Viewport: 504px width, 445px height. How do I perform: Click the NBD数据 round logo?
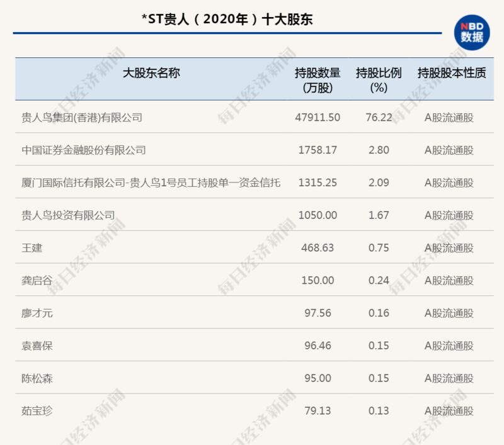[472, 33]
